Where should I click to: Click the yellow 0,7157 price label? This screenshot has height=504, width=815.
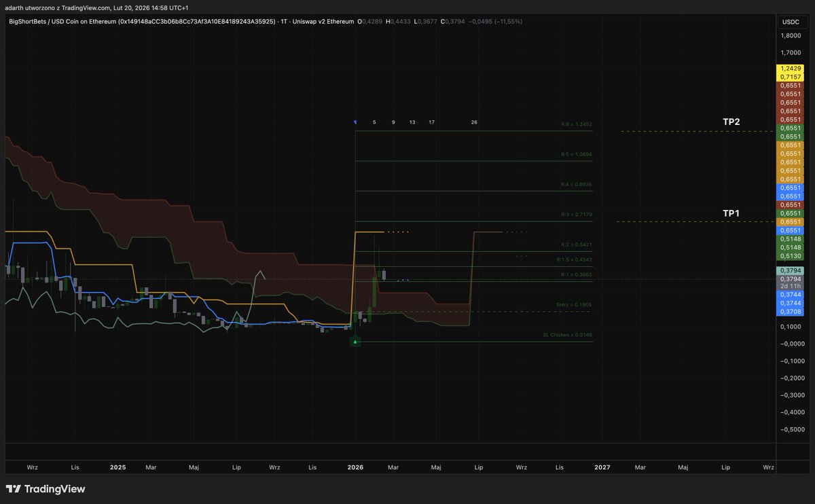(x=790, y=77)
